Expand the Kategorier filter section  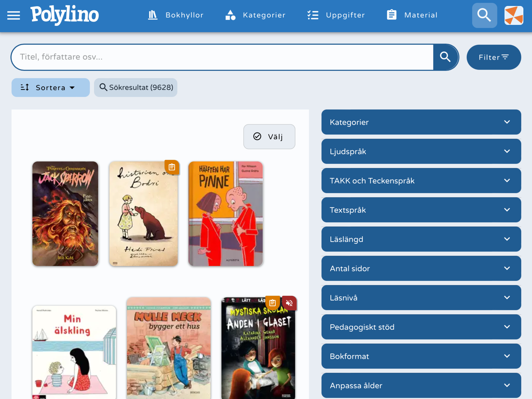pos(421,122)
